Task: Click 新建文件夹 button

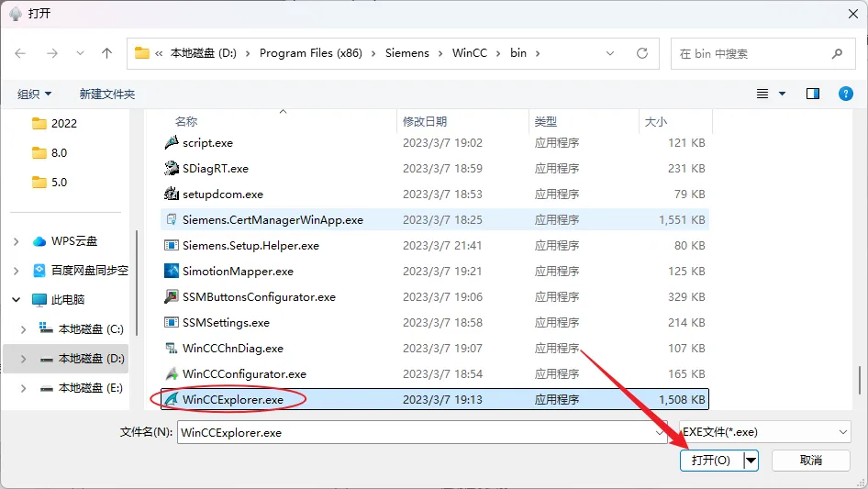Action: click(x=106, y=94)
